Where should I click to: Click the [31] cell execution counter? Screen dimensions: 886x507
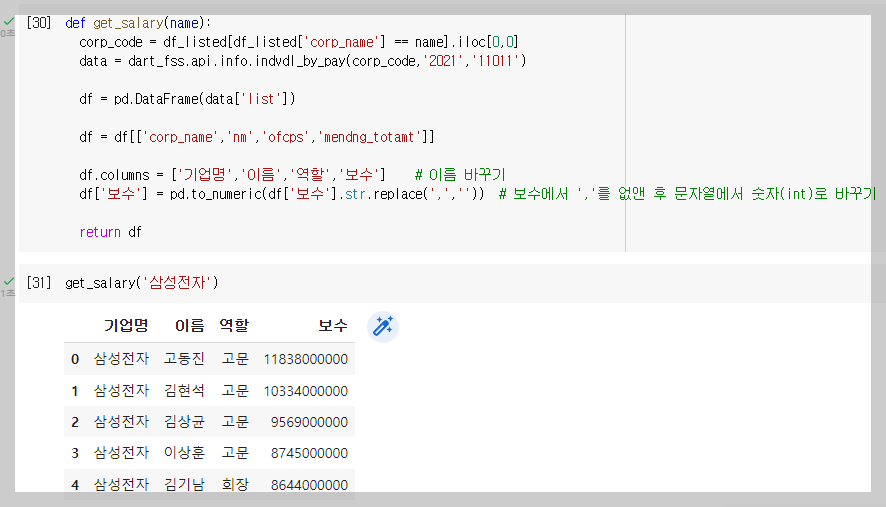click(38, 282)
